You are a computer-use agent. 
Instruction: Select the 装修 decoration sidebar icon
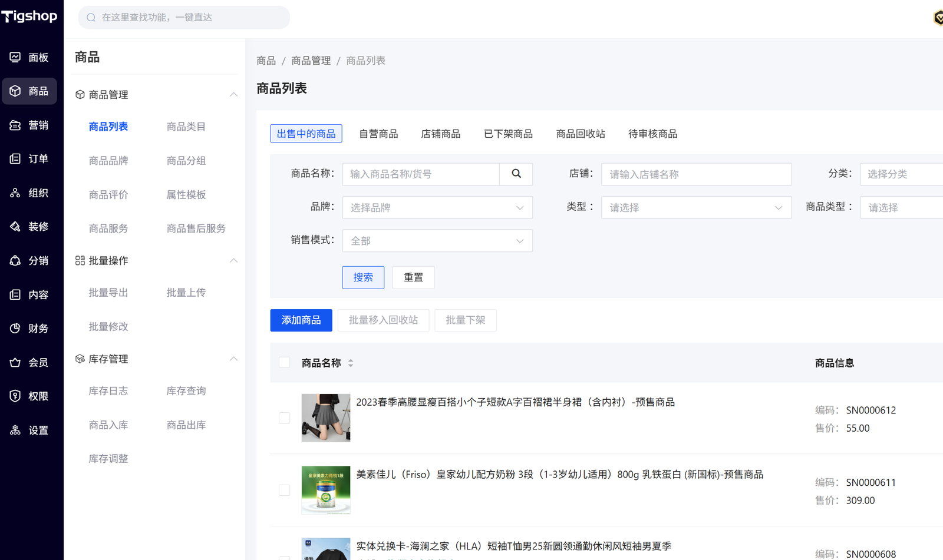(15, 227)
